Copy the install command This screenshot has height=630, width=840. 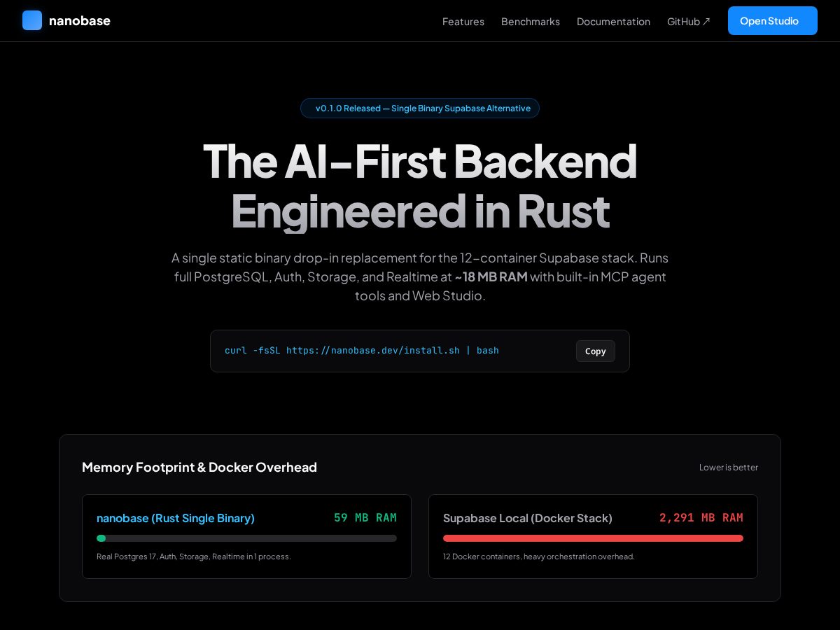pyautogui.click(x=596, y=351)
